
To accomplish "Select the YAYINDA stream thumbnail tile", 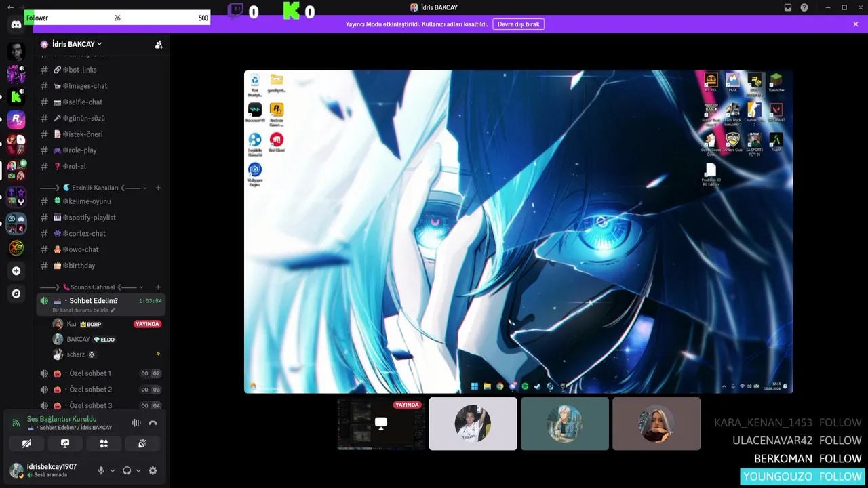I will (x=382, y=424).
